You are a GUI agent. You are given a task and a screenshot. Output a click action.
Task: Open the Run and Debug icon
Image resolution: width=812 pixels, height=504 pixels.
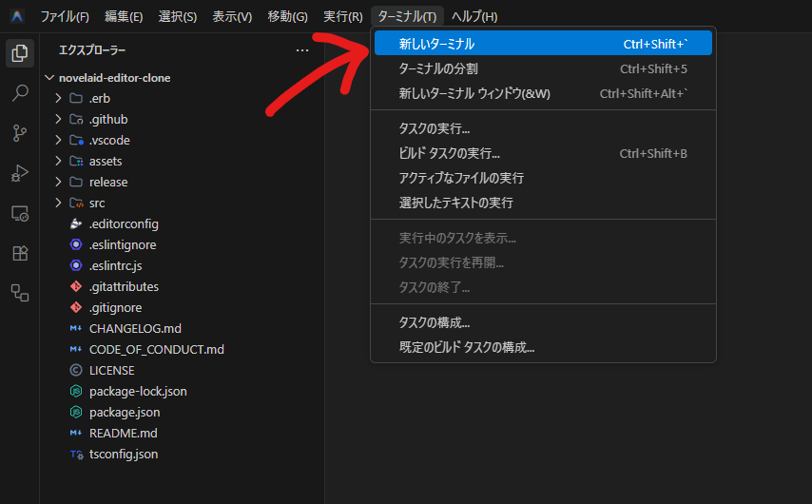click(x=19, y=173)
